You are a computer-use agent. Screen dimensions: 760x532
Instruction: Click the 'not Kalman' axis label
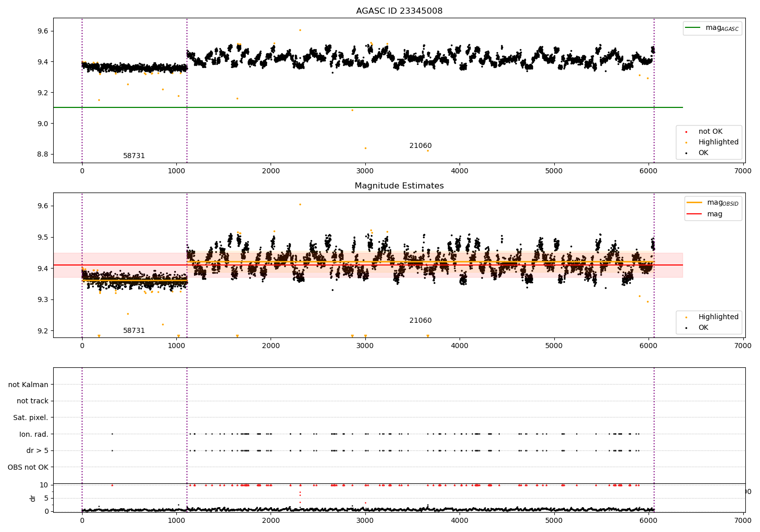coord(28,385)
